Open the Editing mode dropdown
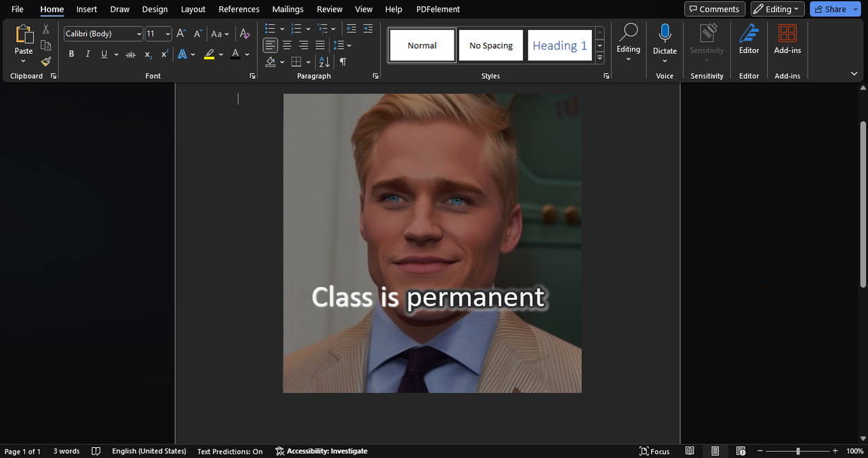The height and width of the screenshot is (458, 868). [x=778, y=9]
